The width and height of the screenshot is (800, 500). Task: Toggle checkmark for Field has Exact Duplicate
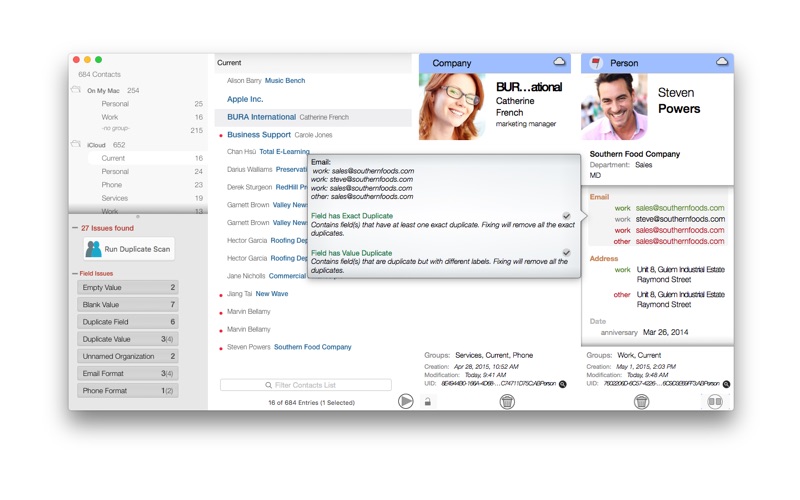tap(566, 216)
